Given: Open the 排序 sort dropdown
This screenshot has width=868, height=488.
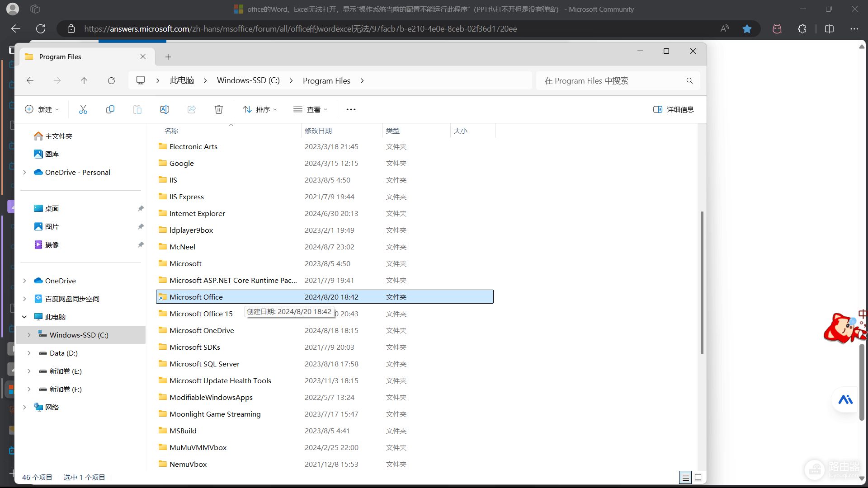Looking at the screenshot, I should pos(259,109).
